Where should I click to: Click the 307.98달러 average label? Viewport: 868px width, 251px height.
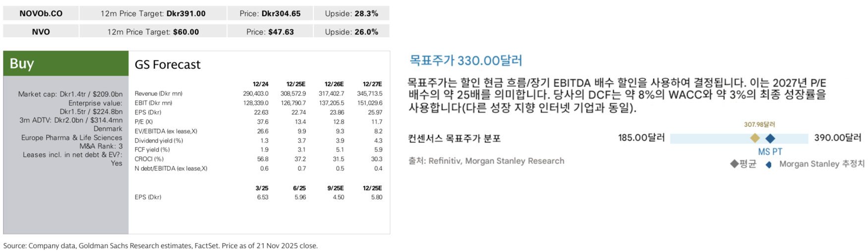click(x=759, y=125)
